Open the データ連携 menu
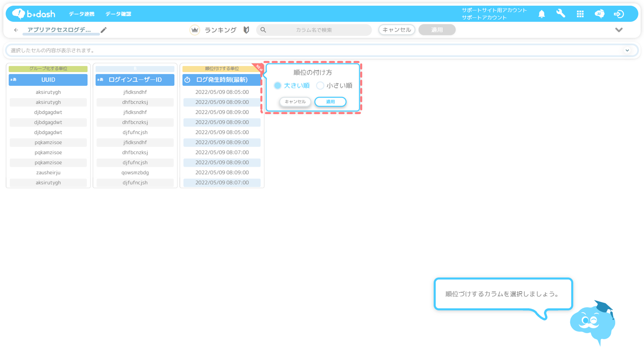Viewport: 644px width, 362px height. tap(81, 14)
